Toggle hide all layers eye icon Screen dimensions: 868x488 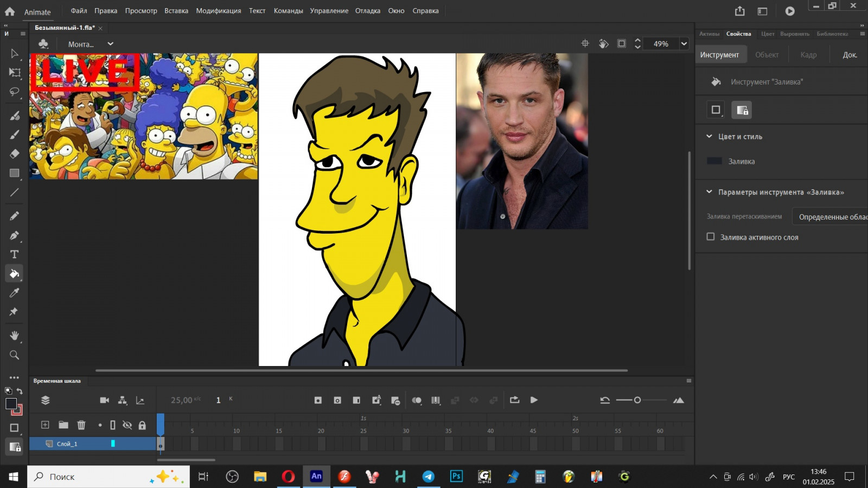pos(127,425)
